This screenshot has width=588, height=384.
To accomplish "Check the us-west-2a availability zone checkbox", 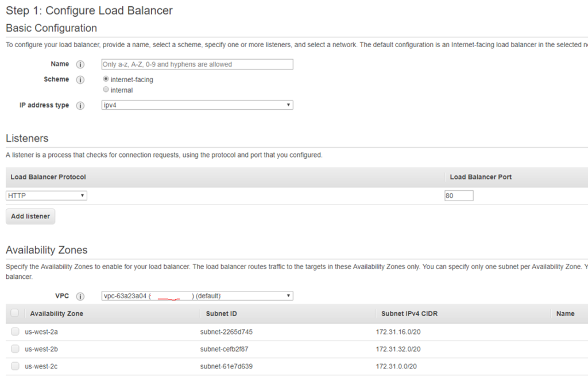I will [14, 331].
